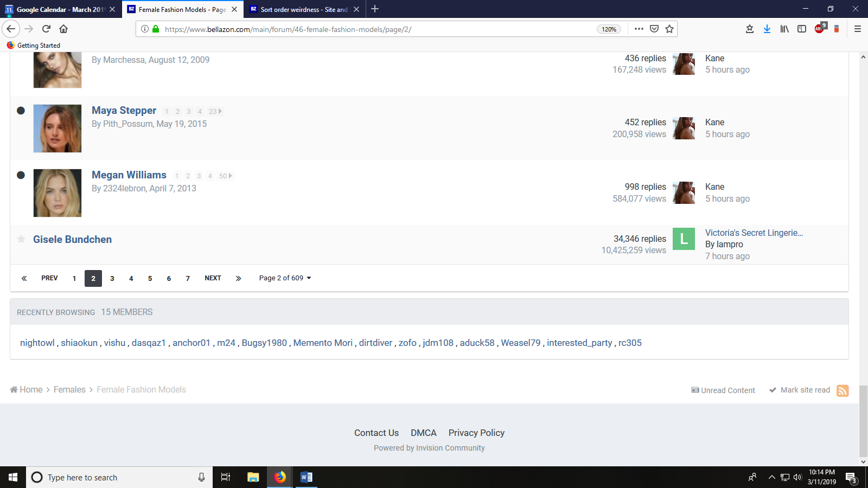
Task: Click unread dot beside Maya Stepper
Action: click(x=21, y=111)
